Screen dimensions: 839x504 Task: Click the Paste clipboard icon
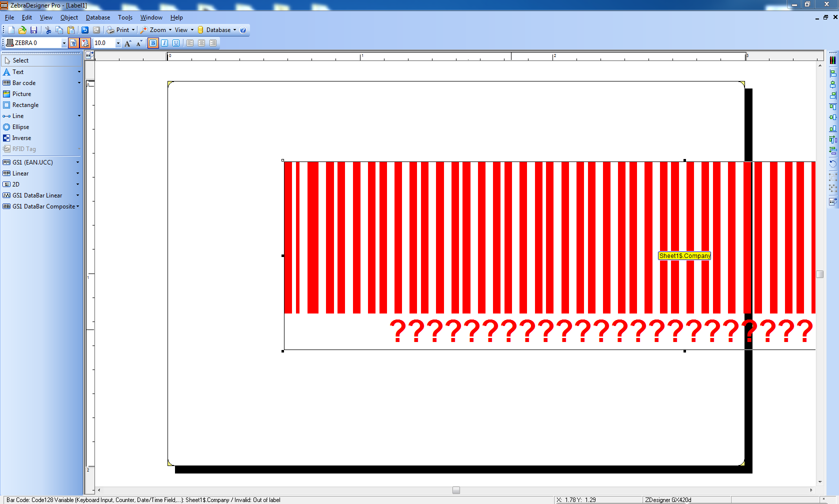pyautogui.click(x=70, y=30)
